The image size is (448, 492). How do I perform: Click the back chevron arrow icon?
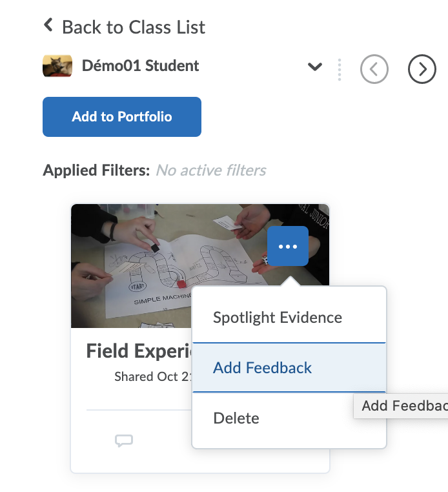coord(48,26)
